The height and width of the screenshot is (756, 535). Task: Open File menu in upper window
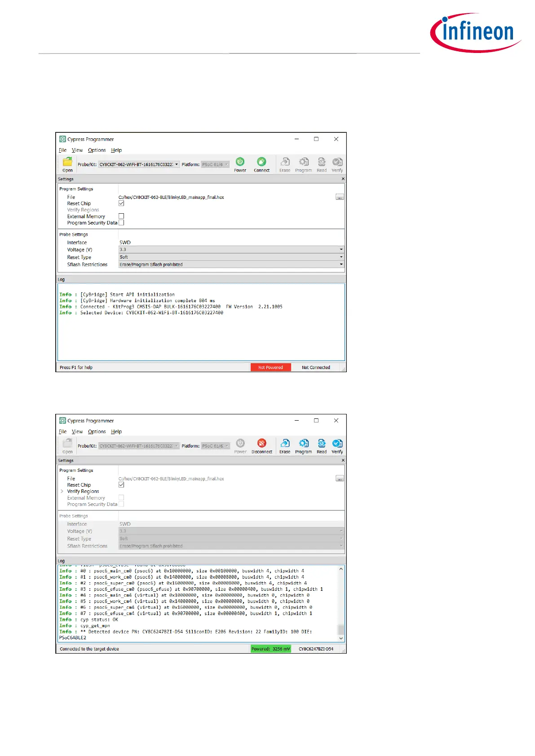click(63, 150)
